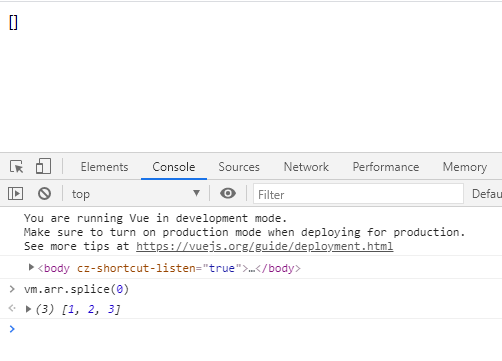Switch to the Memory tab
The image size is (502, 361).
(x=465, y=167)
